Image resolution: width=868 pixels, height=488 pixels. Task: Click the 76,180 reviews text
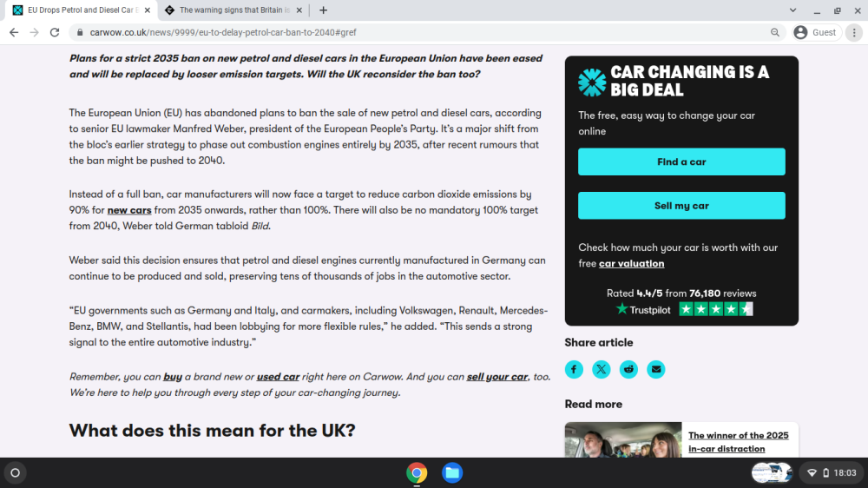(x=722, y=293)
